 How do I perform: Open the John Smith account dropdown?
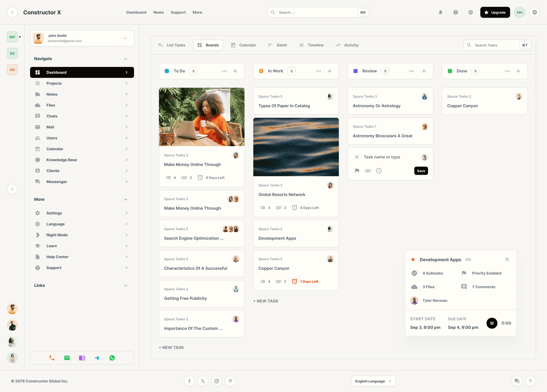click(x=125, y=38)
